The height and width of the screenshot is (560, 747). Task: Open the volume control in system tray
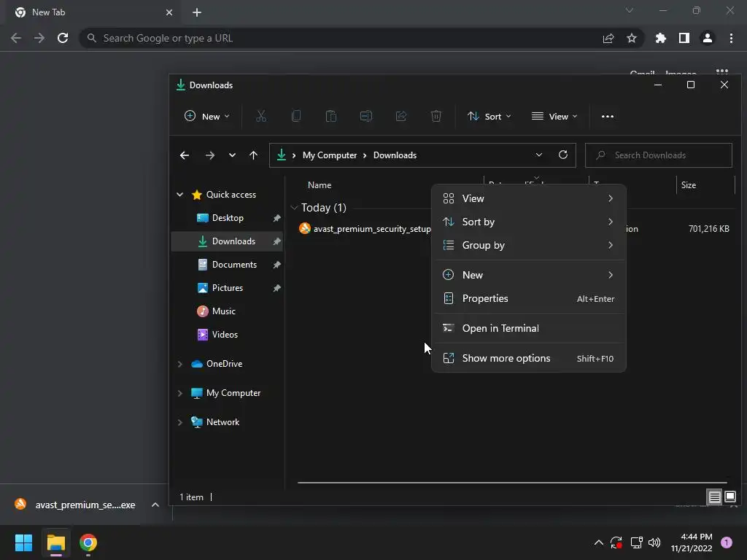pos(654,542)
